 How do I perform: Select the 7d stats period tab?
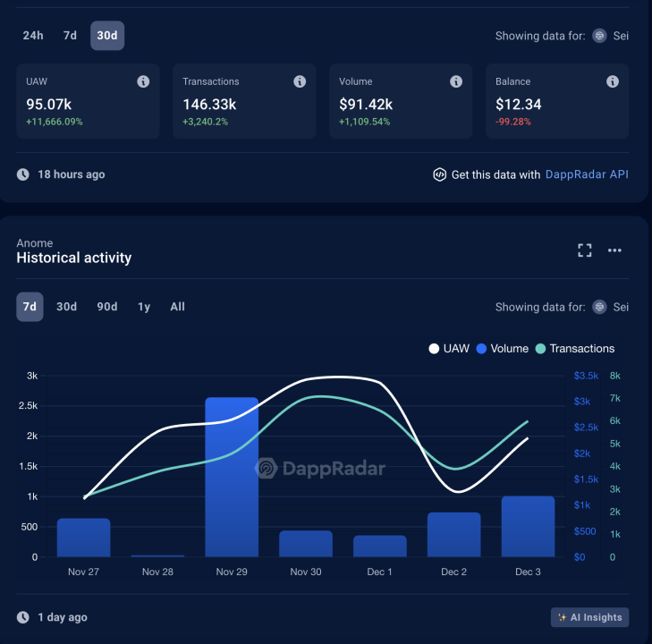point(70,36)
